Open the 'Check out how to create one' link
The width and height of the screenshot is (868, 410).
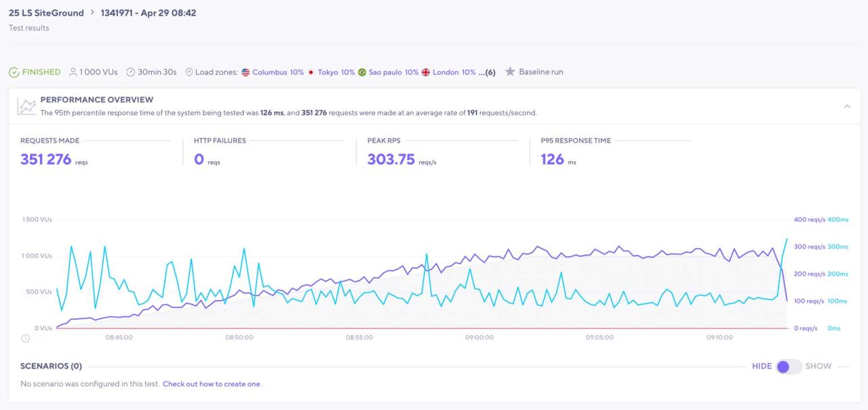(212, 384)
